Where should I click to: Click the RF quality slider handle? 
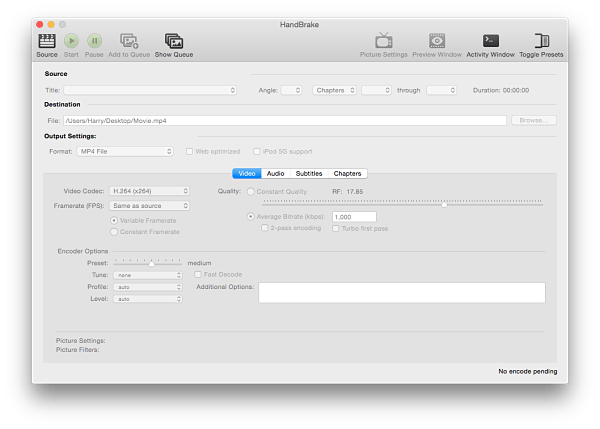(x=444, y=205)
